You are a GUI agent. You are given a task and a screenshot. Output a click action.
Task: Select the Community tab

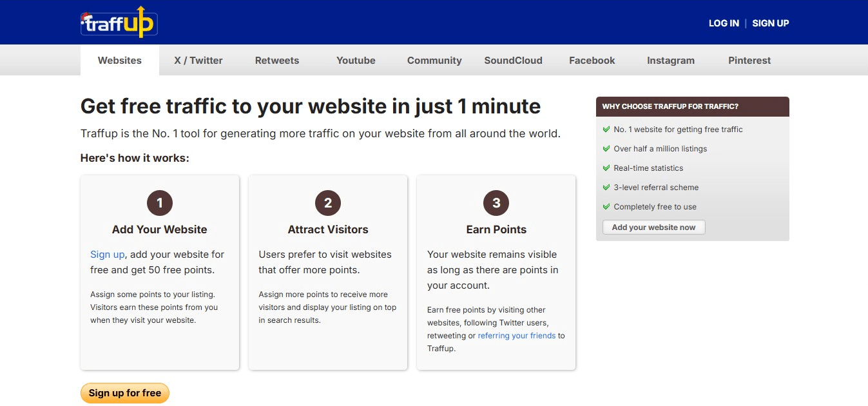coord(434,60)
